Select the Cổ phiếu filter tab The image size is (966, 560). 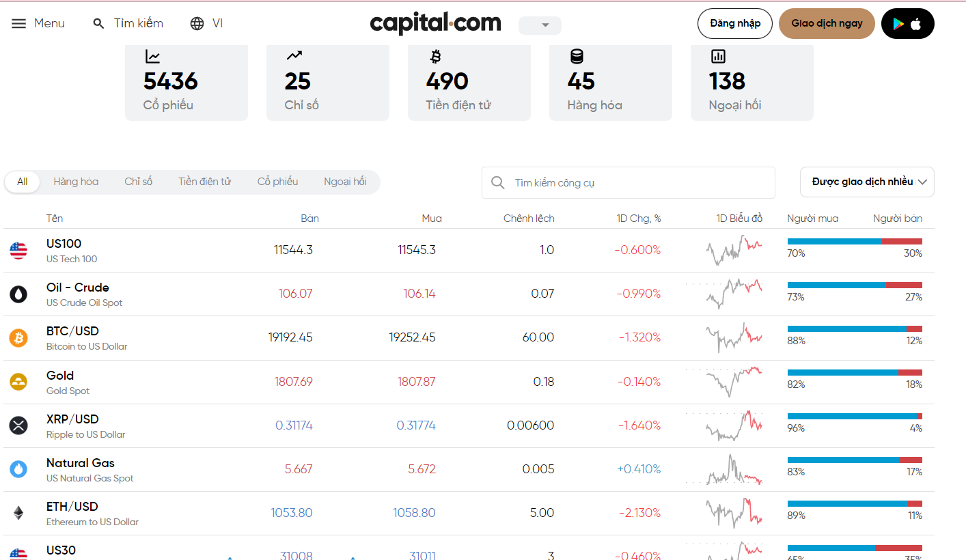277,182
